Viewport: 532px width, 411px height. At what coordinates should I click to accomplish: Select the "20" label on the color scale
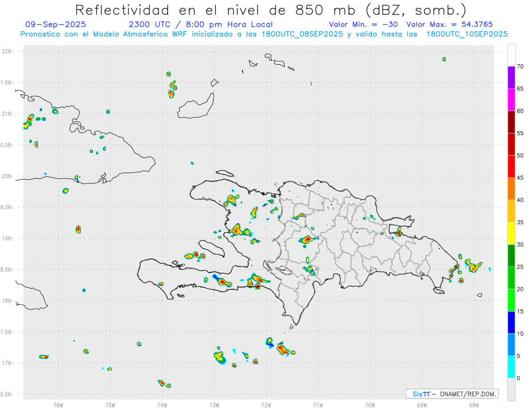pyautogui.click(x=520, y=289)
